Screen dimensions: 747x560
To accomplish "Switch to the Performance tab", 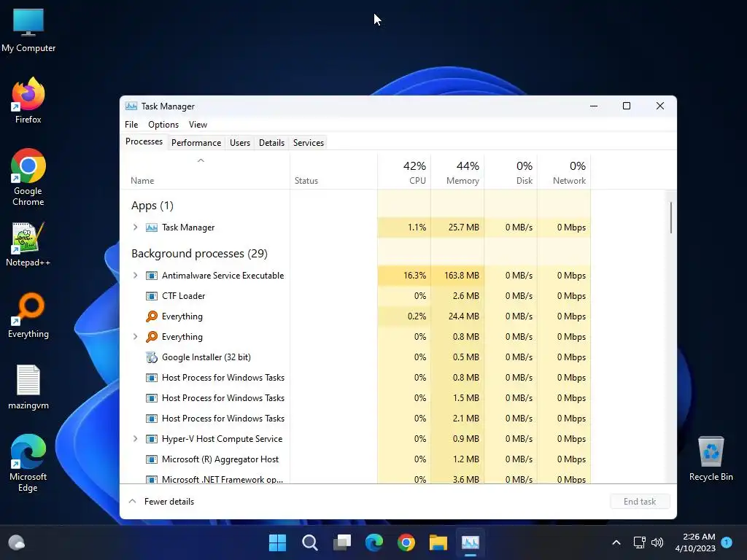I will point(196,143).
